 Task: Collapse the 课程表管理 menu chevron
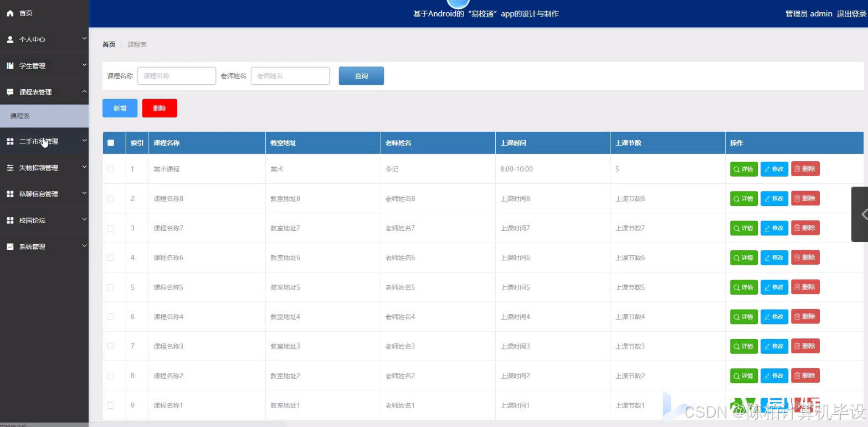(84, 91)
